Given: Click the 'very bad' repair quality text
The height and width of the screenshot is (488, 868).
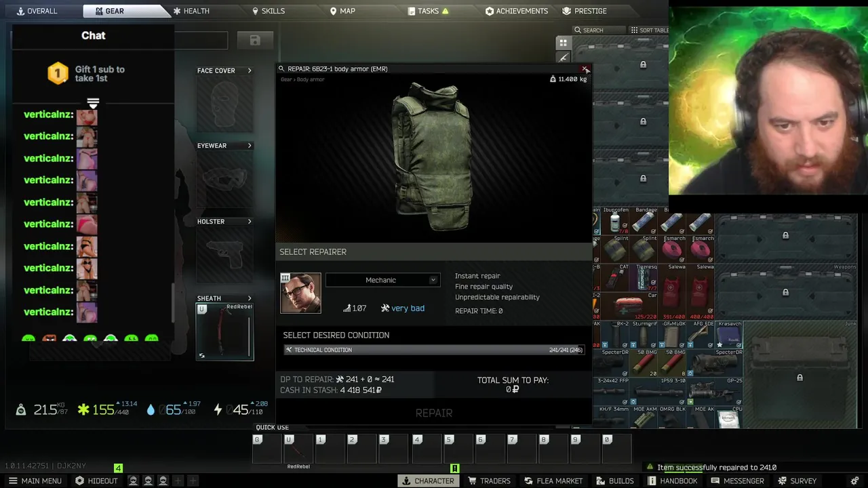Looking at the screenshot, I should click(408, 308).
